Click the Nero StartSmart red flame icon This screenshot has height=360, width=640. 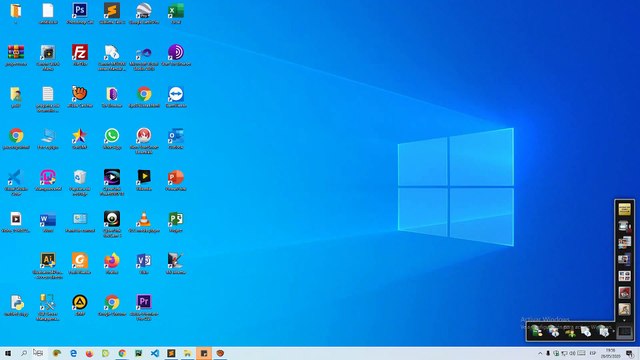tap(144, 141)
